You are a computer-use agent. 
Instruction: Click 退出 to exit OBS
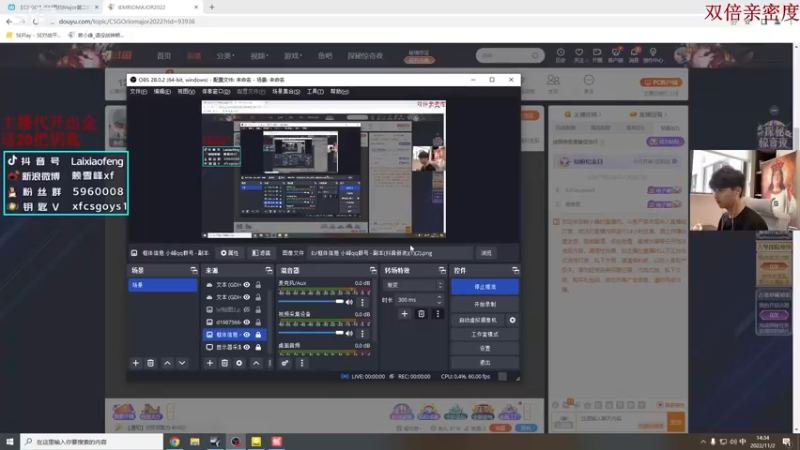pos(485,363)
